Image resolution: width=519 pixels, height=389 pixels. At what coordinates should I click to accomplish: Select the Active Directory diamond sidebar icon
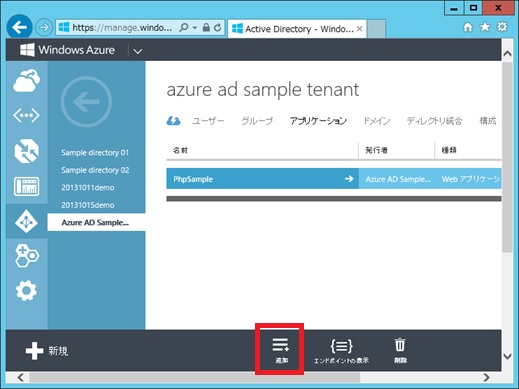tap(26, 221)
